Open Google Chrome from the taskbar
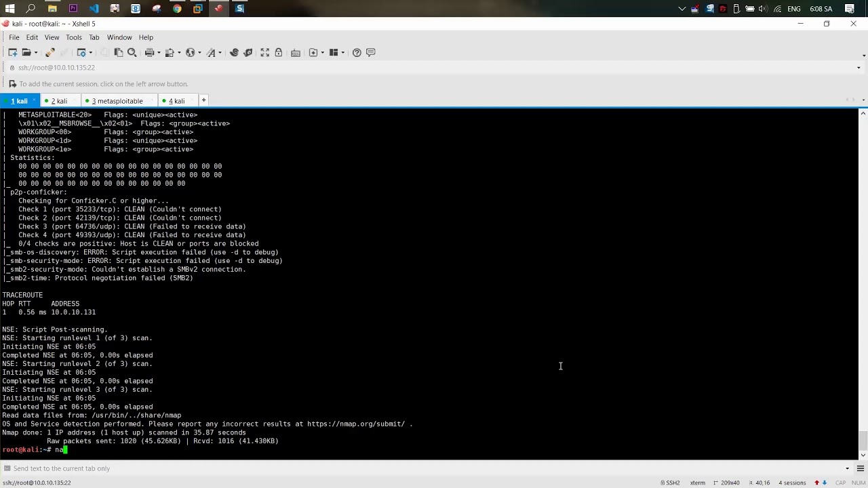 pos(177,8)
